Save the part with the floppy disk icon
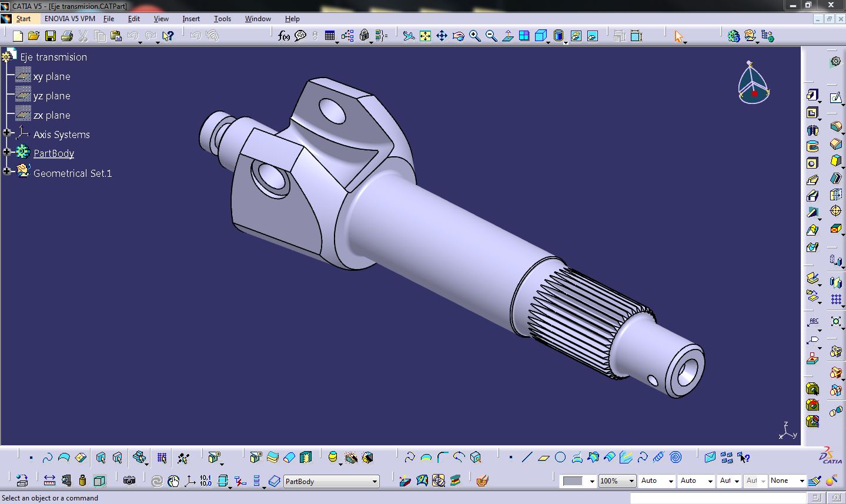 (51, 36)
